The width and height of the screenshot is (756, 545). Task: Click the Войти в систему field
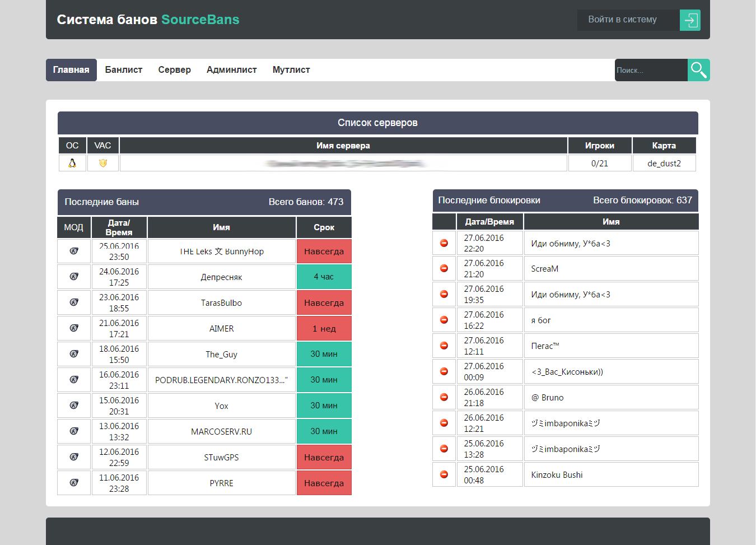click(628, 20)
